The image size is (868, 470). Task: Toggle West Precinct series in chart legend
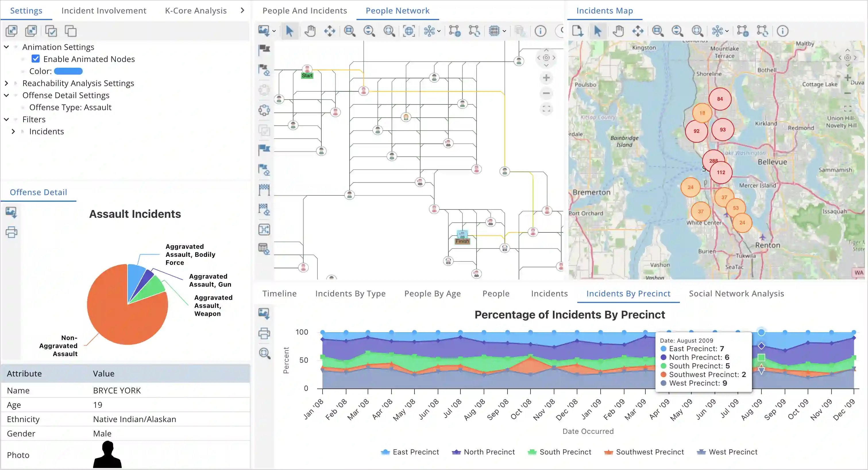(x=727, y=452)
